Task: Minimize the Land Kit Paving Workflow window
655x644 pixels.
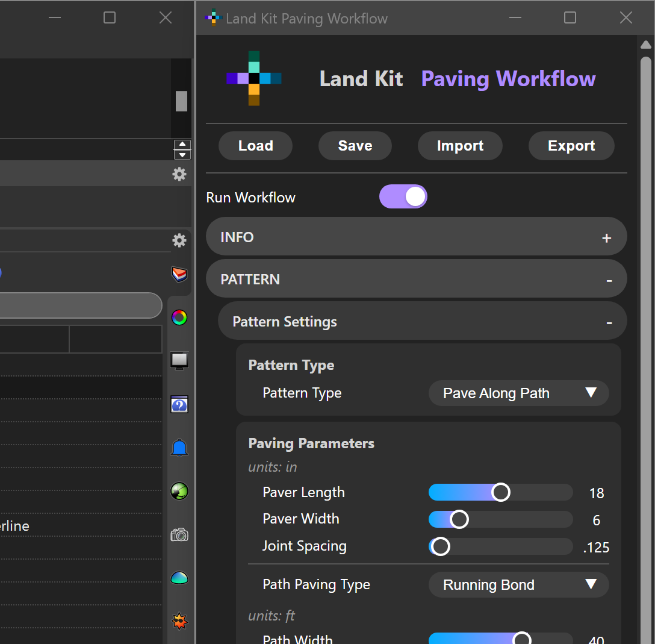Action: 515,17
